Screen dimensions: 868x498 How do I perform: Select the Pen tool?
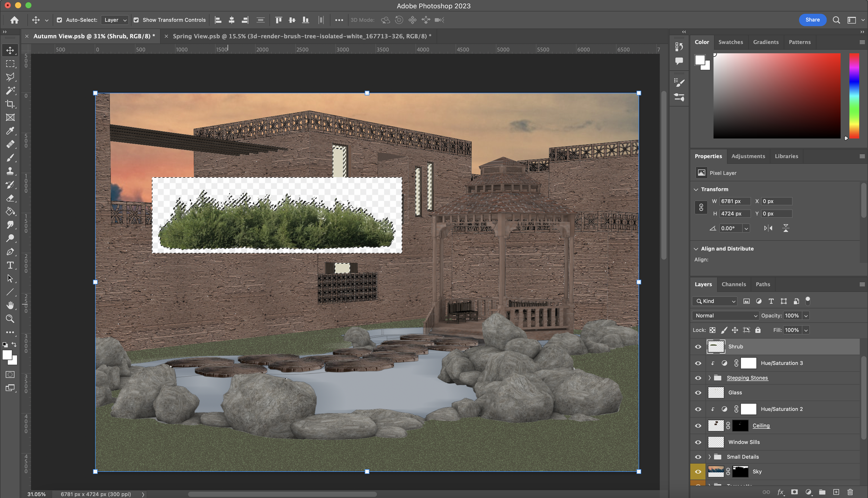coord(10,252)
